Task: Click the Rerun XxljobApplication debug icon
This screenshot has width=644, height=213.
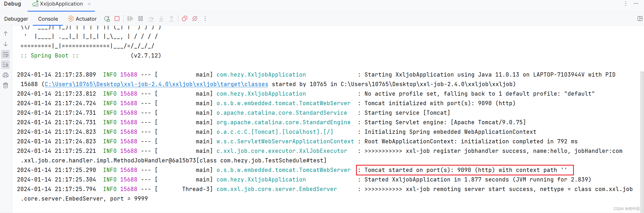Action: (x=107, y=19)
